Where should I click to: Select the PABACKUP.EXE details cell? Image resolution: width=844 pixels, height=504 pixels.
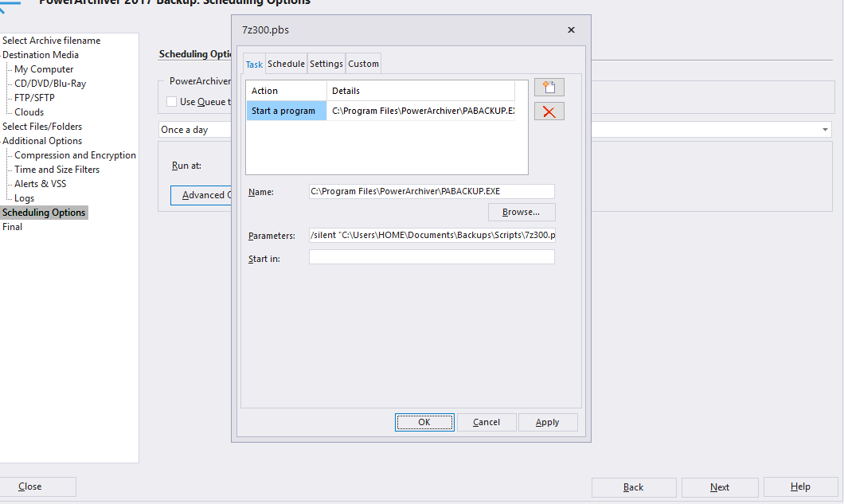(420, 111)
